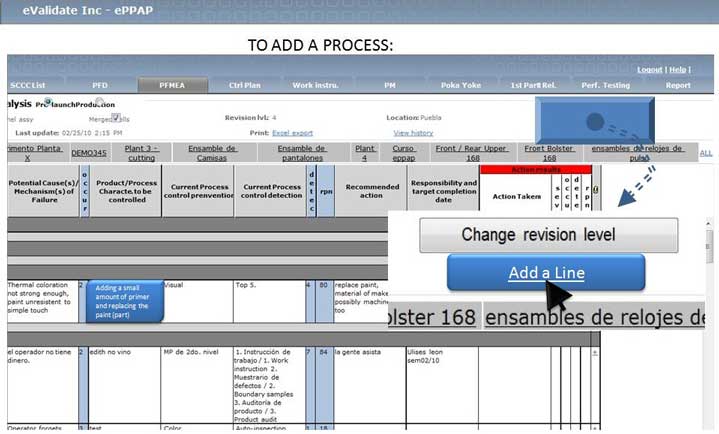This screenshot has height=434, width=719.
Task: Open the Front Bolster 168 process
Action: click(549, 153)
